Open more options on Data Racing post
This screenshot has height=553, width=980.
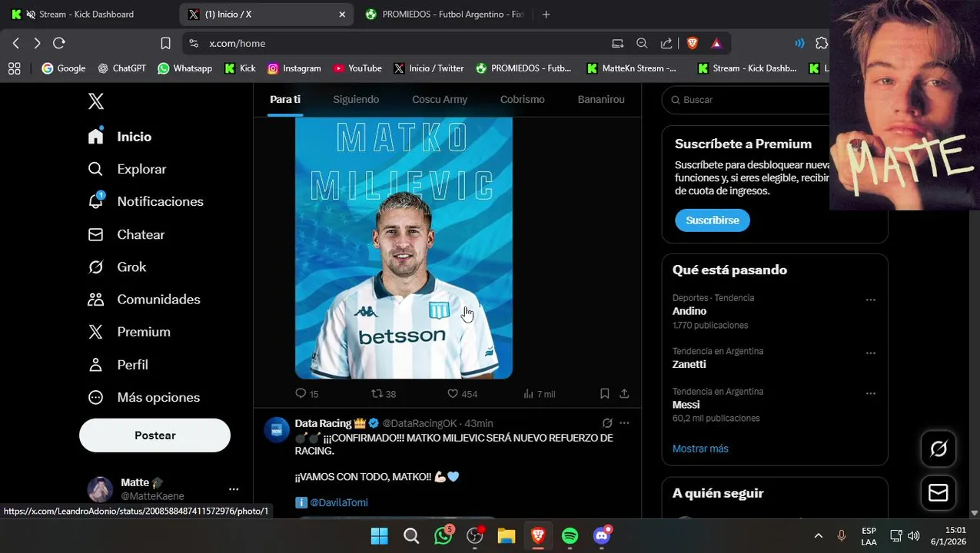(624, 423)
